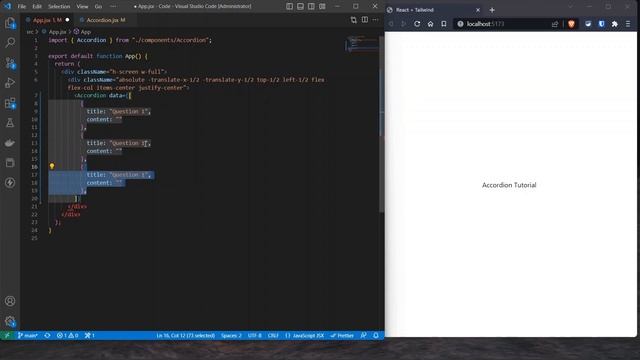Screen dimensions: 640x360
Task: Click the Prettier status bar item
Action: tap(342, 335)
